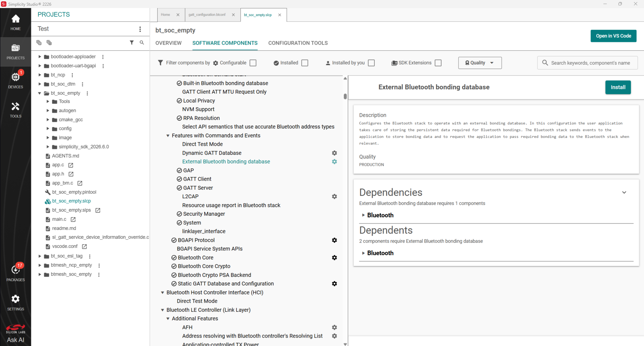Click Open in VS Code button
The height and width of the screenshot is (346, 644).
(613, 36)
